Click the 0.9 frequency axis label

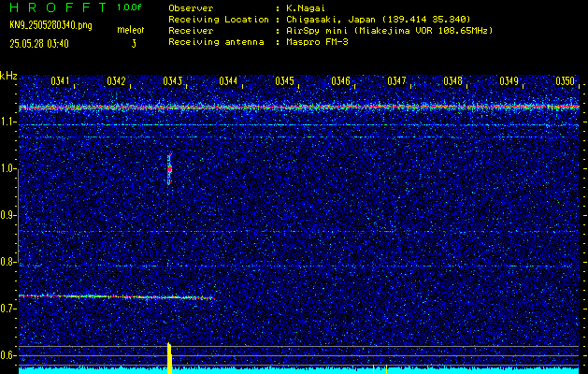[7, 216]
